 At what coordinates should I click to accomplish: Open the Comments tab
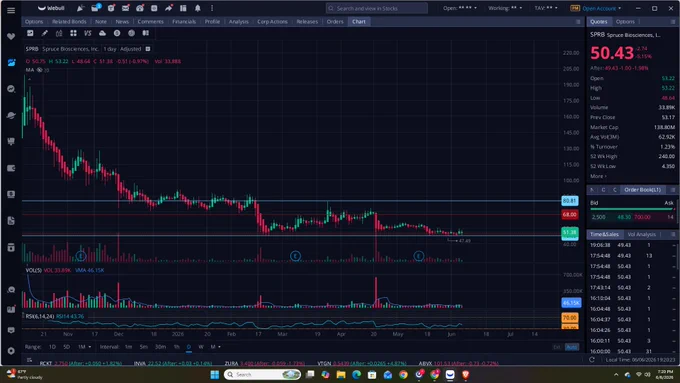(150, 22)
